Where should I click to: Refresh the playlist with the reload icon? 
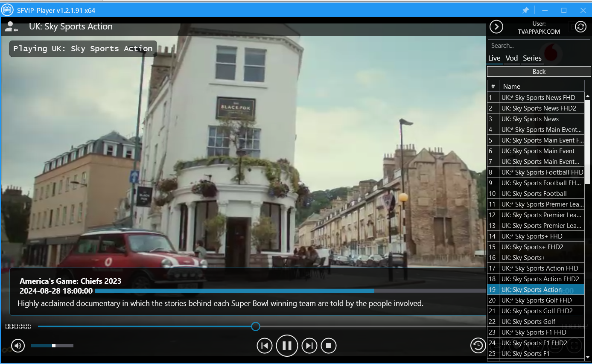580,27
